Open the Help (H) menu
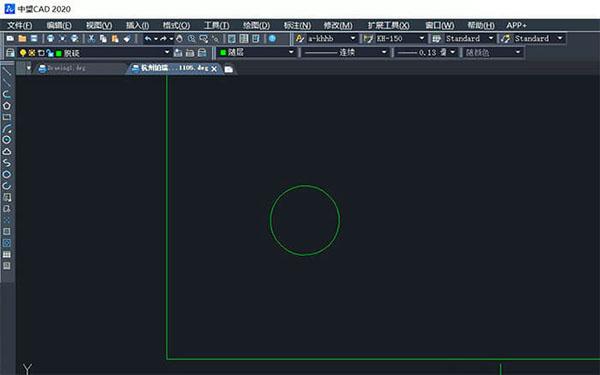Screen dimensions: 600x375 [481, 25]
